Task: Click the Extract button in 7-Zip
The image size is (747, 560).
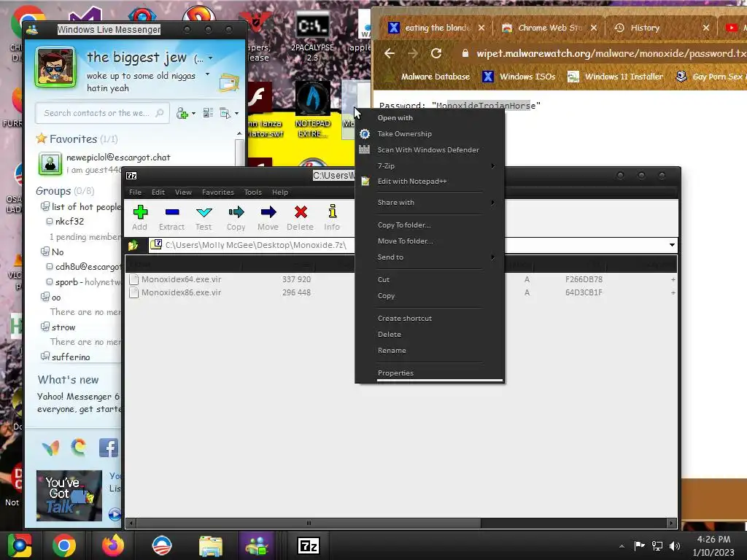Action: tap(171, 217)
